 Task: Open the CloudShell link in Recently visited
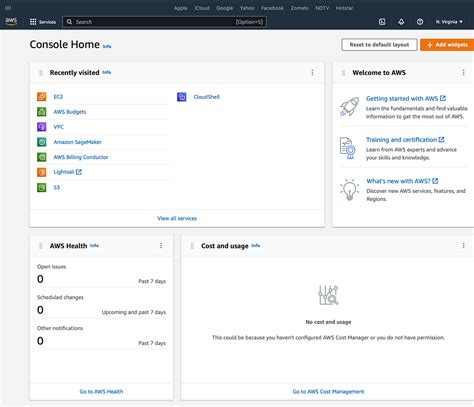(x=207, y=97)
